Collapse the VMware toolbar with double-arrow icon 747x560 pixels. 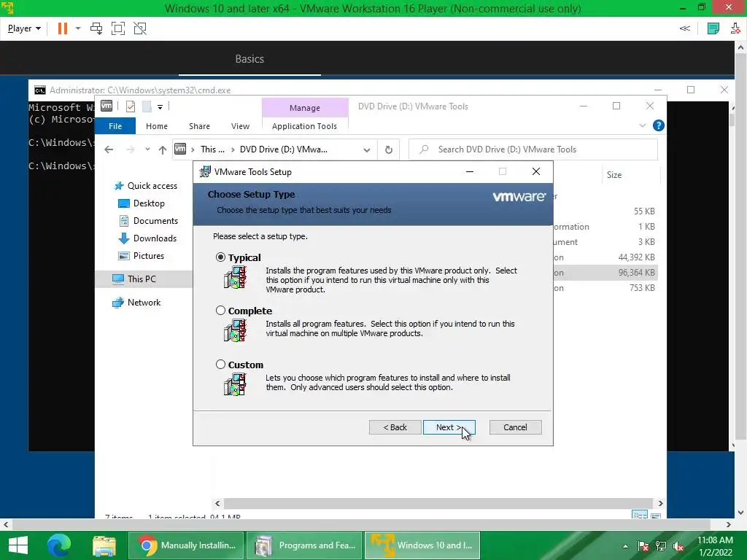click(684, 28)
